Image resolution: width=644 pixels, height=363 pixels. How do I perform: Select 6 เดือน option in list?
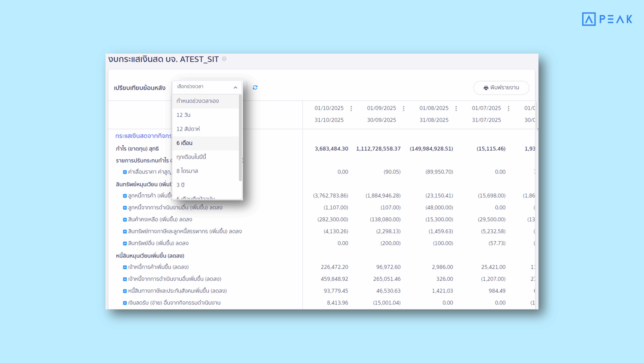(x=184, y=143)
